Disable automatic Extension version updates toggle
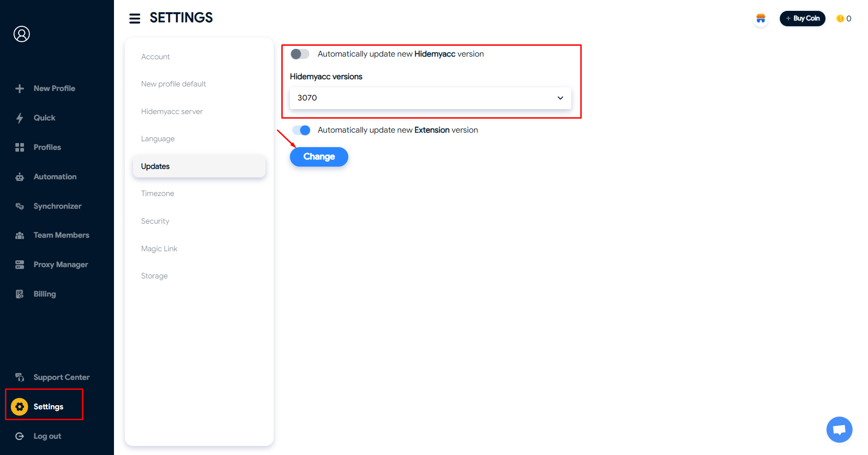This screenshot has height=455, width=868. tap(301, 130)
